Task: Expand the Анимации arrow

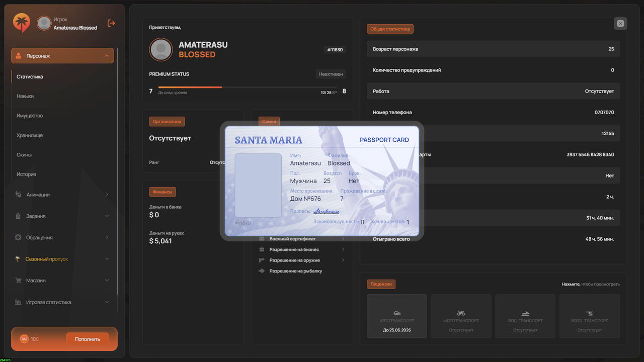Action: pyautogui.click(x=107, y=195)
